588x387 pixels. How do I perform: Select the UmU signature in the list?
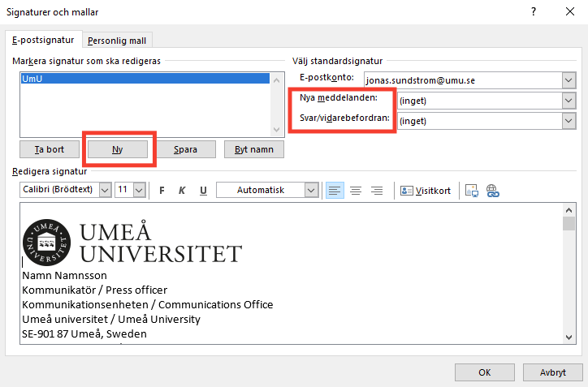click(145, 79)
